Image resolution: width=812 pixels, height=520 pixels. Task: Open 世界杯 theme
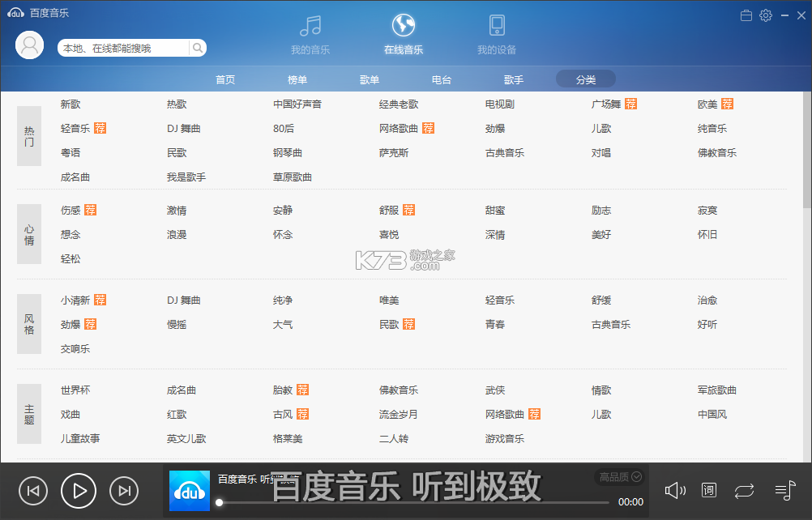[75, 390]
